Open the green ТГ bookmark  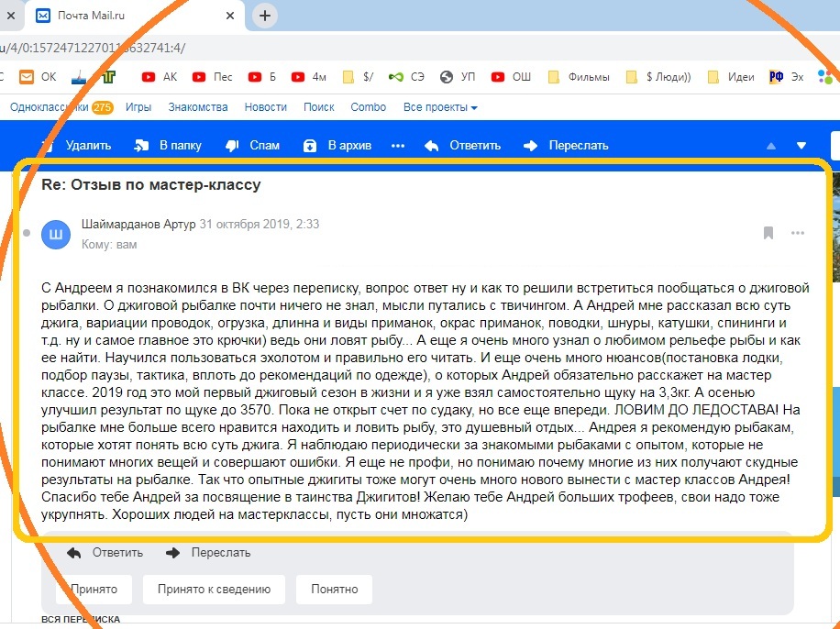click(109, 78)
